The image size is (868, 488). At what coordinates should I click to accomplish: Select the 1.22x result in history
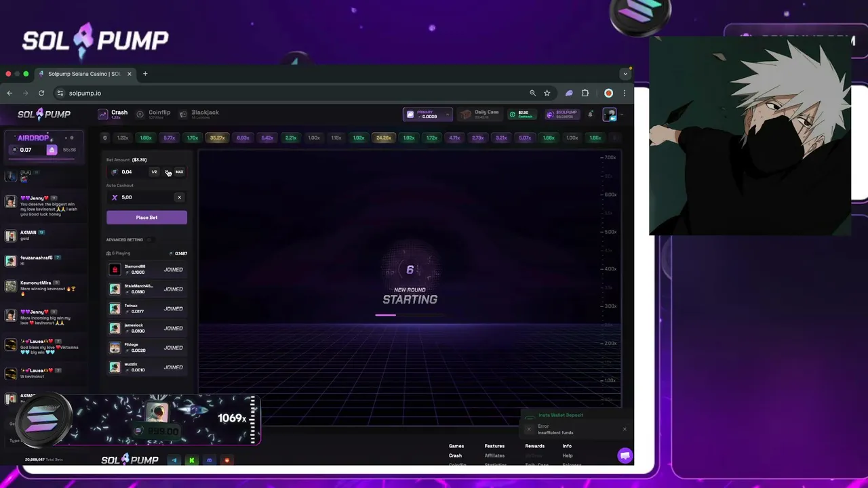[x=123, y=138]
